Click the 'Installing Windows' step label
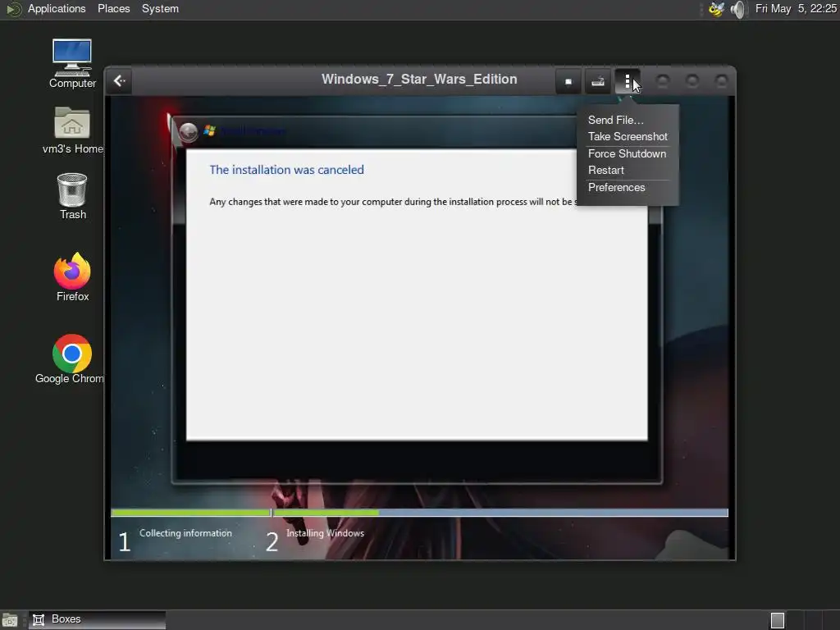840x630 pixels. coord(325,533)
